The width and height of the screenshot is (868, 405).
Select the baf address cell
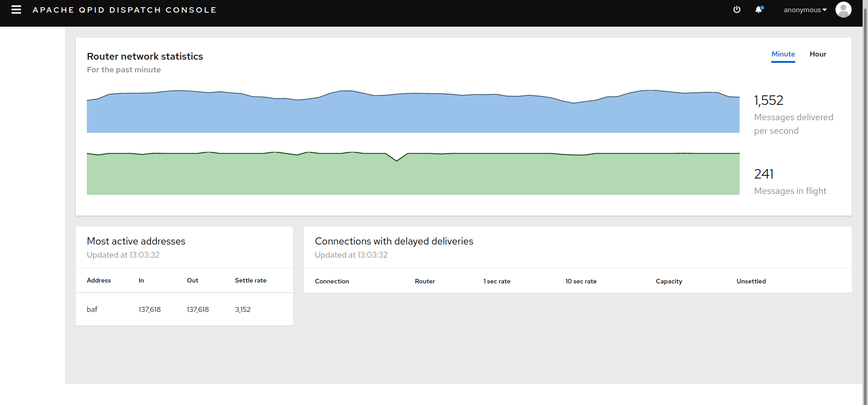[x=92, y=310]
